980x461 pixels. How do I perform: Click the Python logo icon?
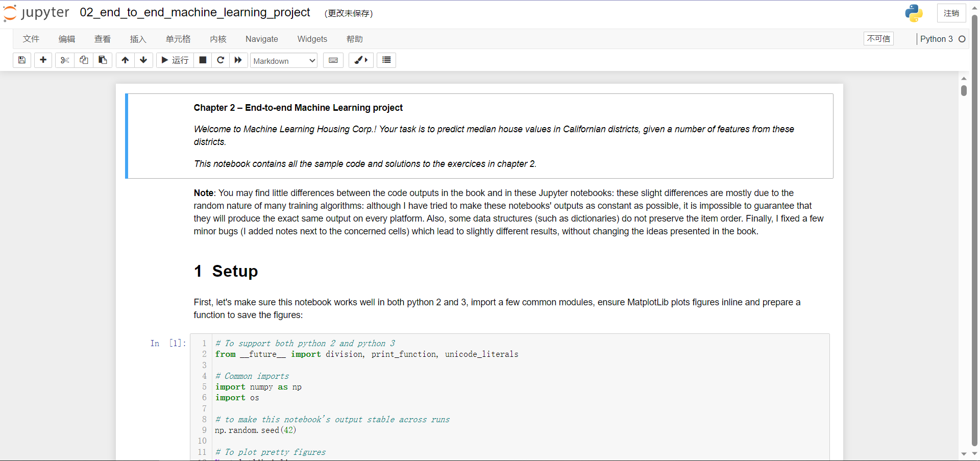914,13
